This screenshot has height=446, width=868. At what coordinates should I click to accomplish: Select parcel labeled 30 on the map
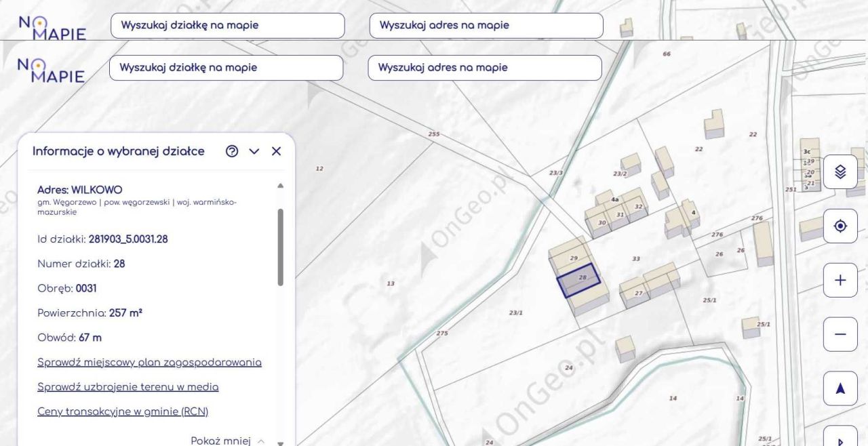601,222
